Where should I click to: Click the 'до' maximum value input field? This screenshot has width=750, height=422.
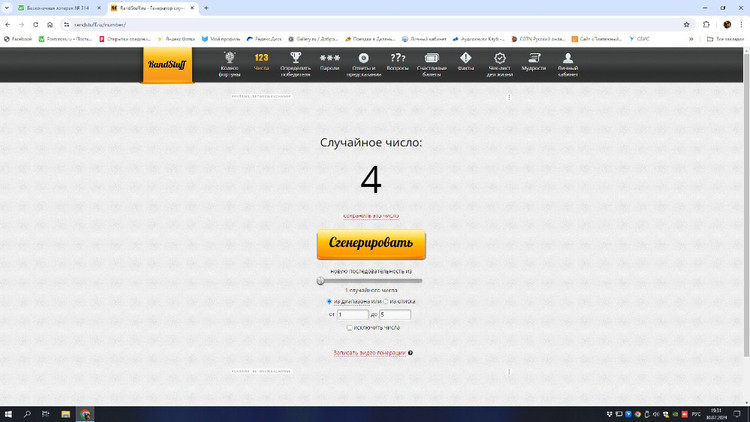[395, 314]
